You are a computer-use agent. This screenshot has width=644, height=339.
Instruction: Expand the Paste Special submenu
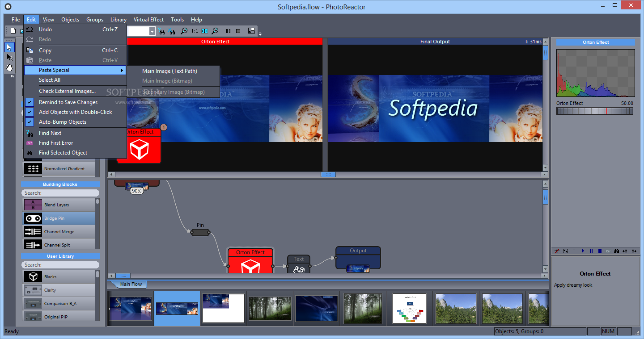coord(76,70)
